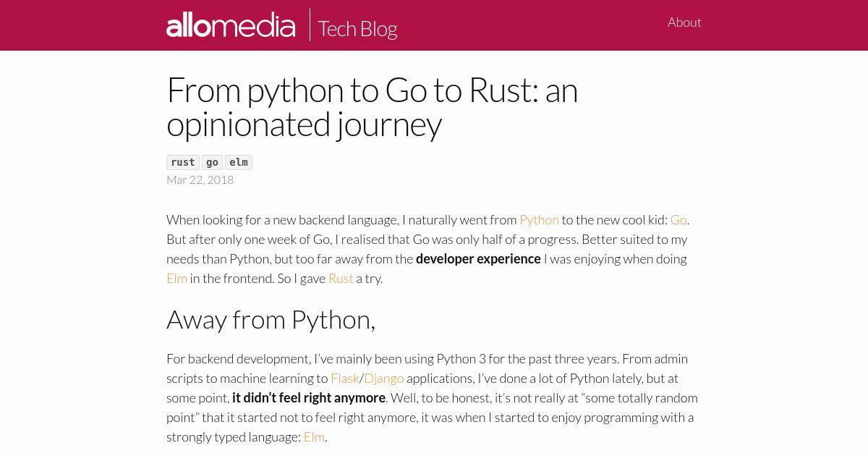Open the About menu item
Screen dimensions: 868x456
(684, 22)
